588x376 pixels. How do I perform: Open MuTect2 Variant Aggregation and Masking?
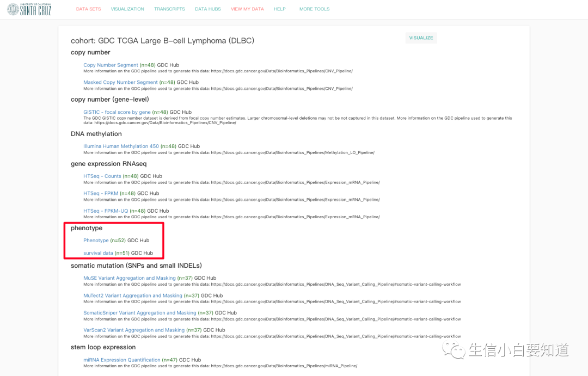click(133, 296)
